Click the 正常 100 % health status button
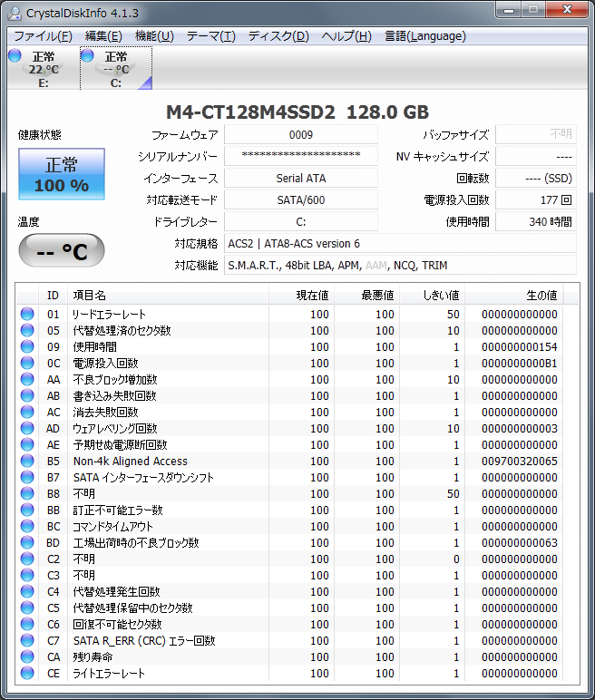This screenshot has height=700, width=595. (x=62, y=175)
